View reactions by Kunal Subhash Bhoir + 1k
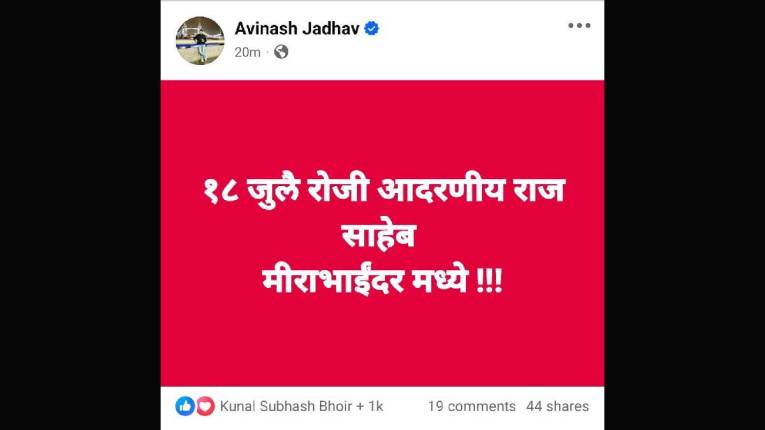The height and width of the screenshot is (430, 765). [x=302, y=406]
